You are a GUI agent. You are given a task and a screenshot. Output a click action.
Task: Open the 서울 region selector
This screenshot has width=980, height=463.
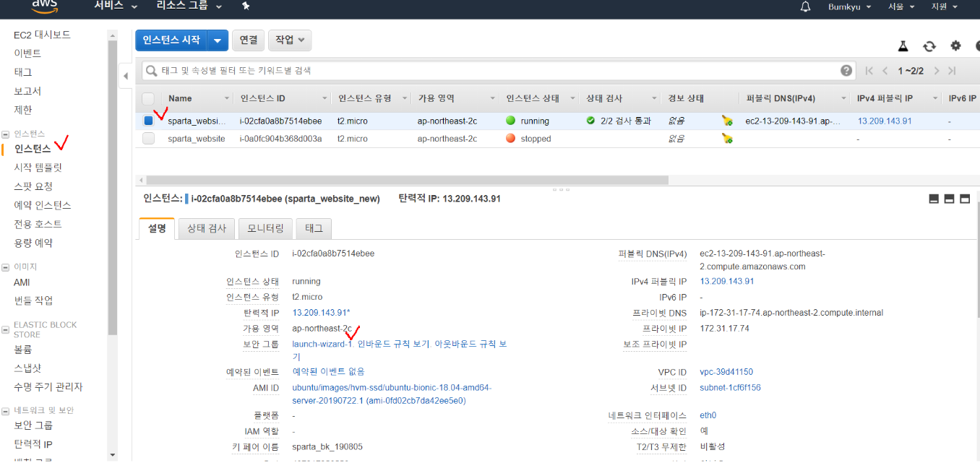(x=901, y=7)
